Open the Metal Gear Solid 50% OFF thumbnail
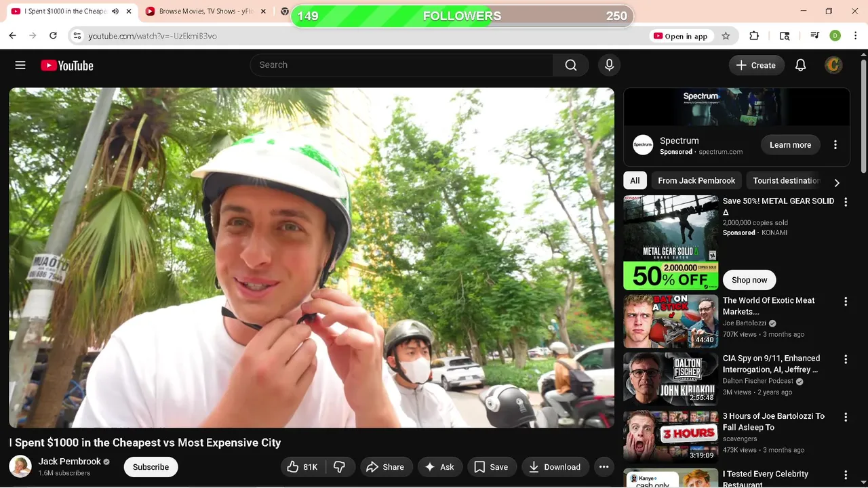This screenshot has width=868, height=488. (671, 243)
